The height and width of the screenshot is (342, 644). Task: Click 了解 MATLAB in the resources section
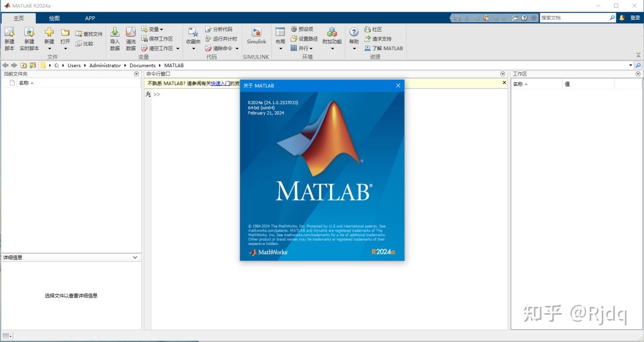(x=383, y=48)
